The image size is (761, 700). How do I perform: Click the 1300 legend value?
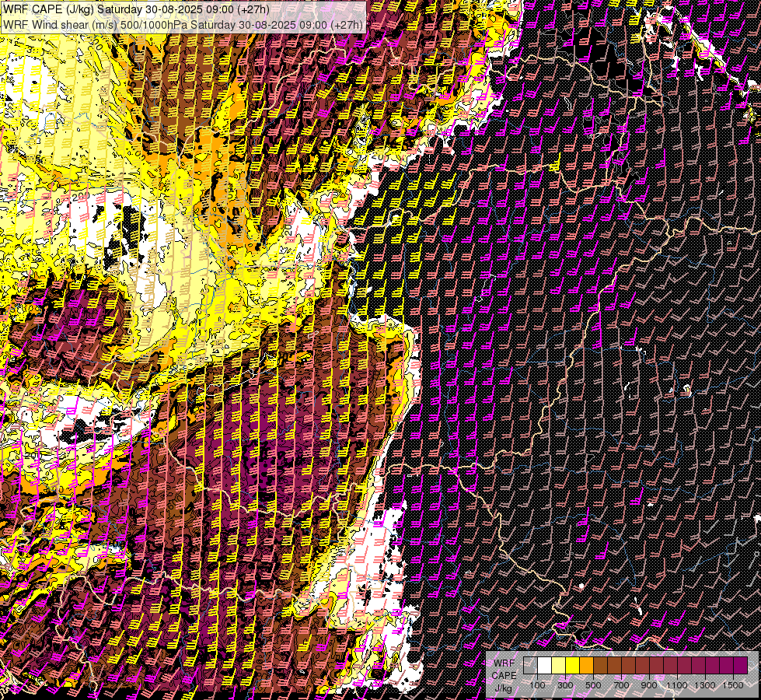coord(705,685)
